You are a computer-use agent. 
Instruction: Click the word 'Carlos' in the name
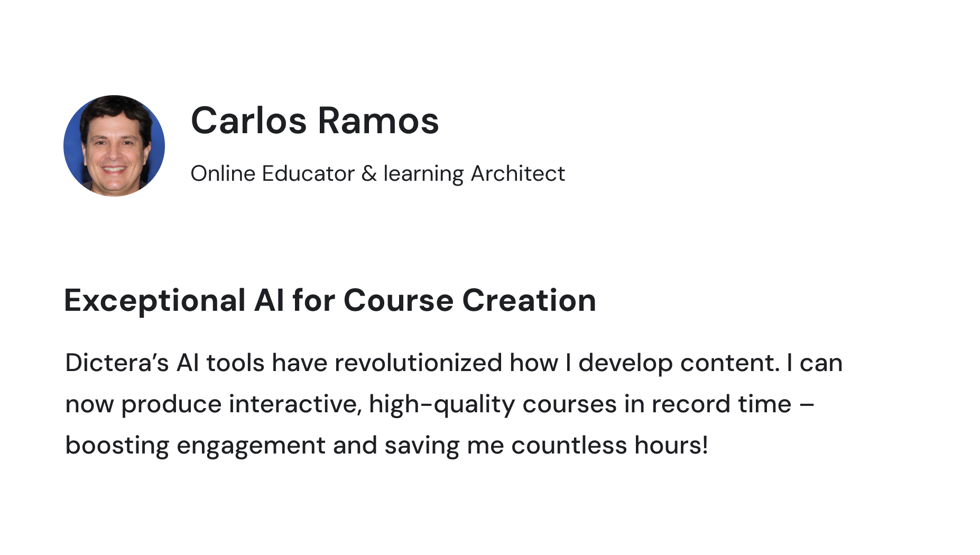[x=248, y=121]
